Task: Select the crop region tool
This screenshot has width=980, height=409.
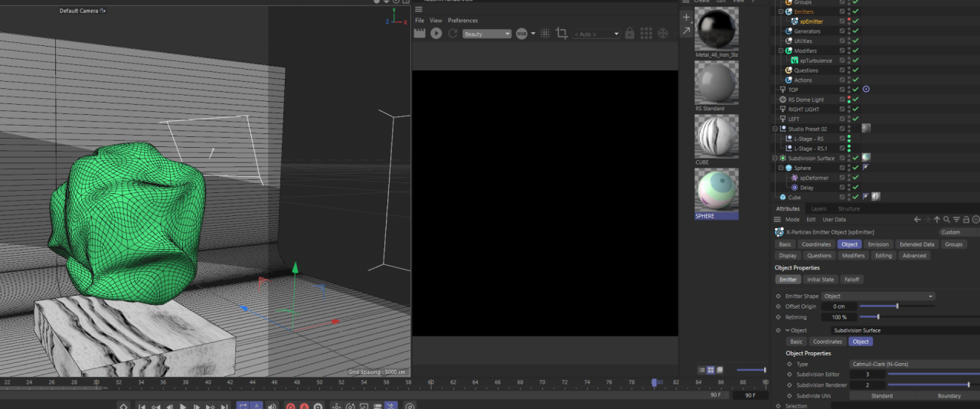Action: click(561, 34)
